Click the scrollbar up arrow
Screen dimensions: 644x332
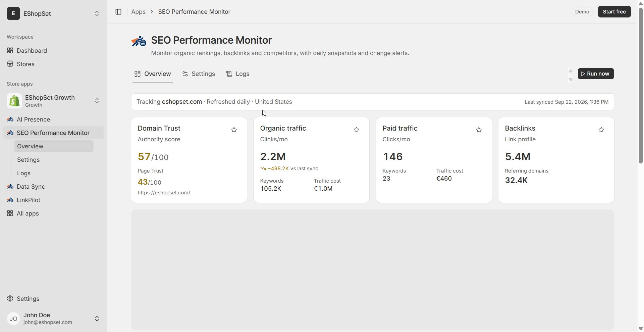[x=641, y=3]
